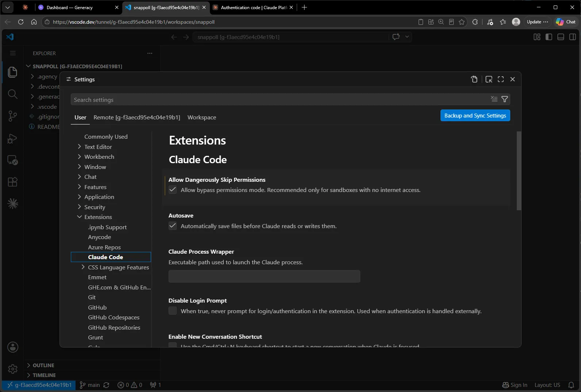This screenshot has width=581, height=392.
Task: Toggle Primary Side Bar visibility
Action: pyautogui.click(x=549, y=37)
